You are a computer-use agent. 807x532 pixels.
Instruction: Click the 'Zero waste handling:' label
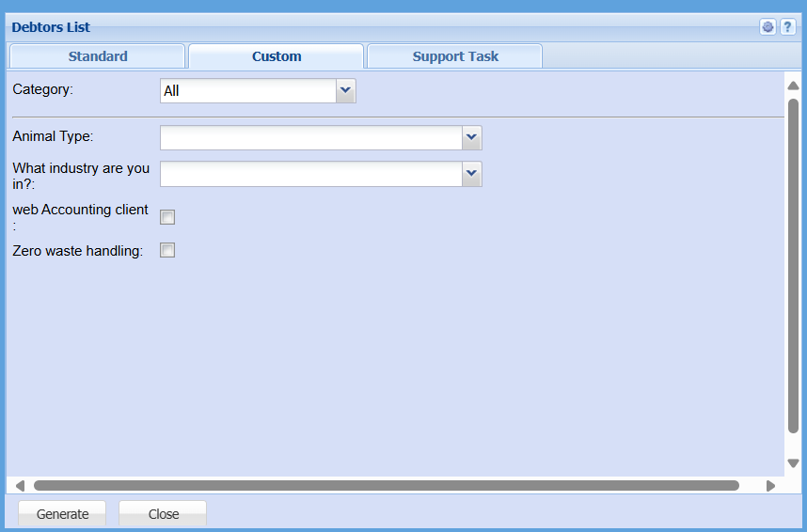click(78, 251)
